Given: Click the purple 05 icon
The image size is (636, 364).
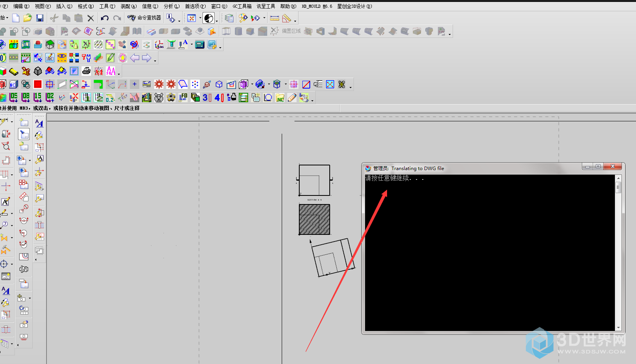Looking at the screenshot, I should tap(13, 98).
